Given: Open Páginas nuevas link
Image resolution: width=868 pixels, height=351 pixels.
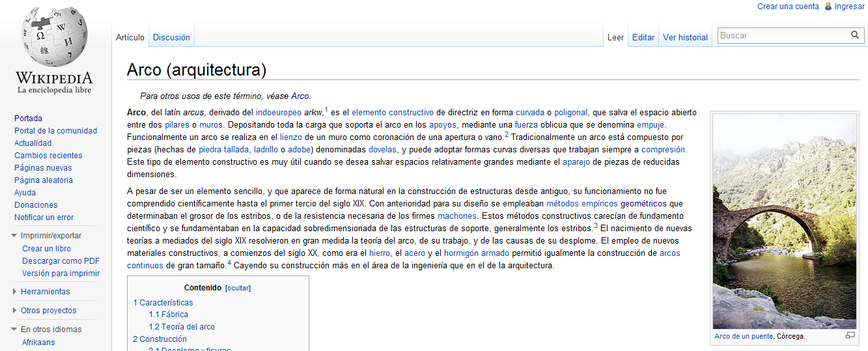Looking at the screenshot, I should point(43,168).
